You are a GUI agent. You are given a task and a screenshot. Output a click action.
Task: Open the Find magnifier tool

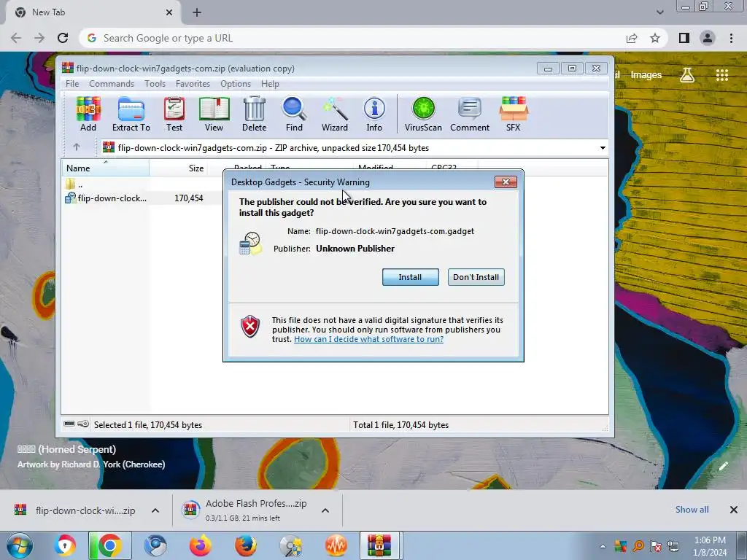pos(294,114)
